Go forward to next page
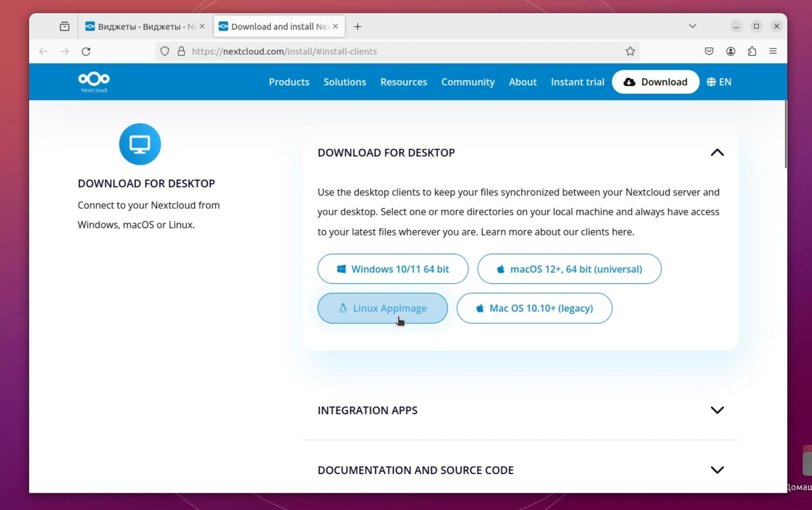This screenshot has height=510, width=812. click(65, 51)
